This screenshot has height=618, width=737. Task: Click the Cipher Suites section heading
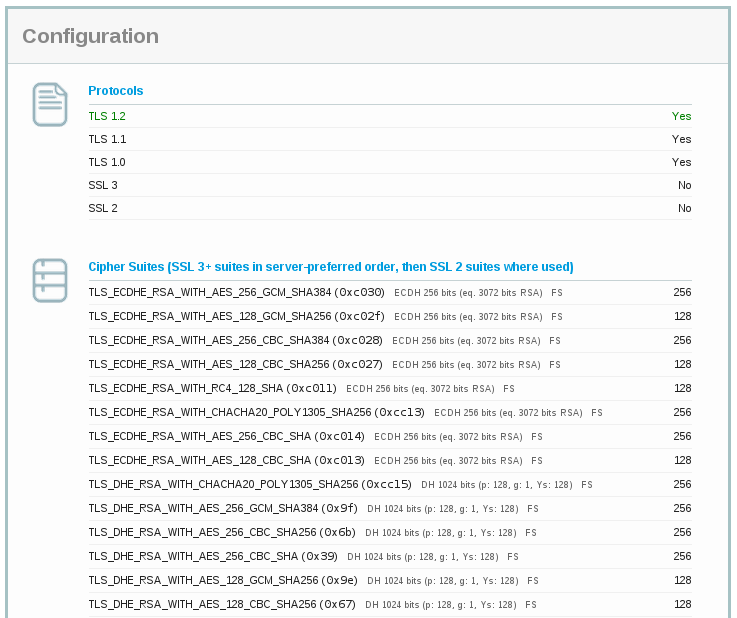331,267
